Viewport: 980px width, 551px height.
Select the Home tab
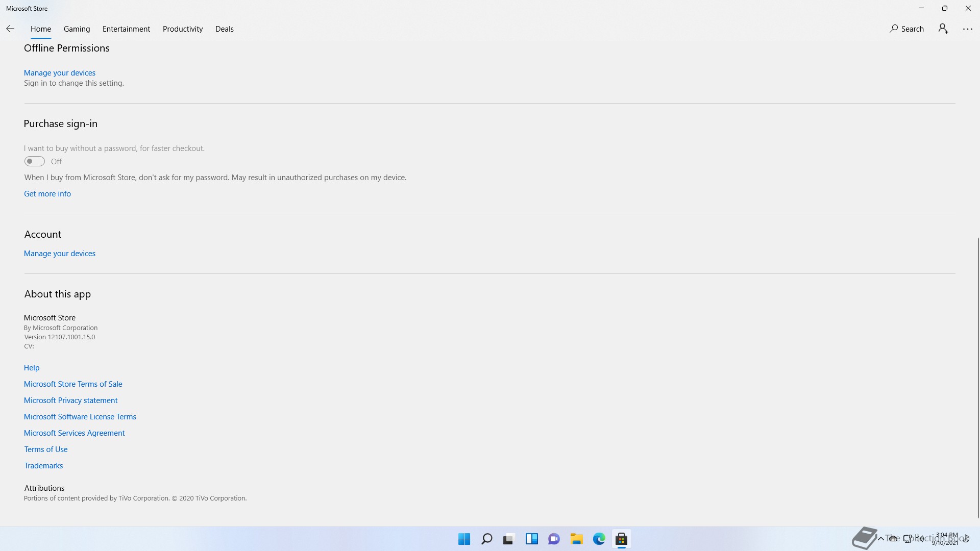coord(41,29)
